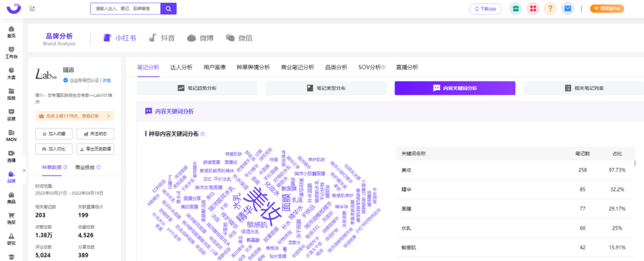Open the blue mail messages icon
This screenshot has width=644, height=261.
(567, 8)
